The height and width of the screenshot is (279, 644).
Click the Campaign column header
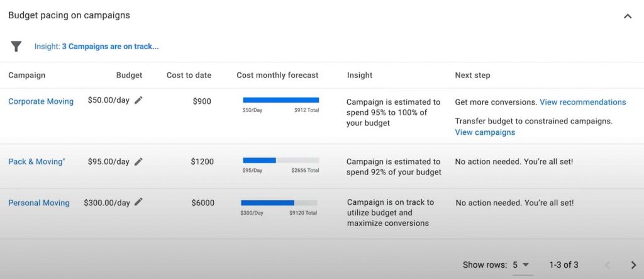[26, 76]
